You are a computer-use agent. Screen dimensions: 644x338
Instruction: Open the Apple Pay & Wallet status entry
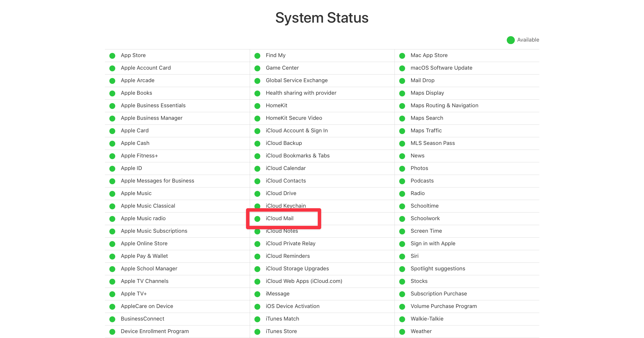(144, 256)
